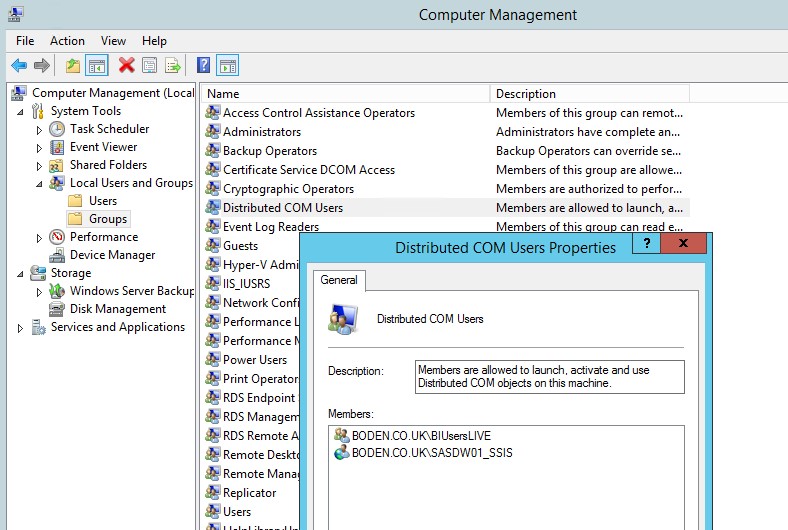Open the File menu

click(x=25, y=41)
